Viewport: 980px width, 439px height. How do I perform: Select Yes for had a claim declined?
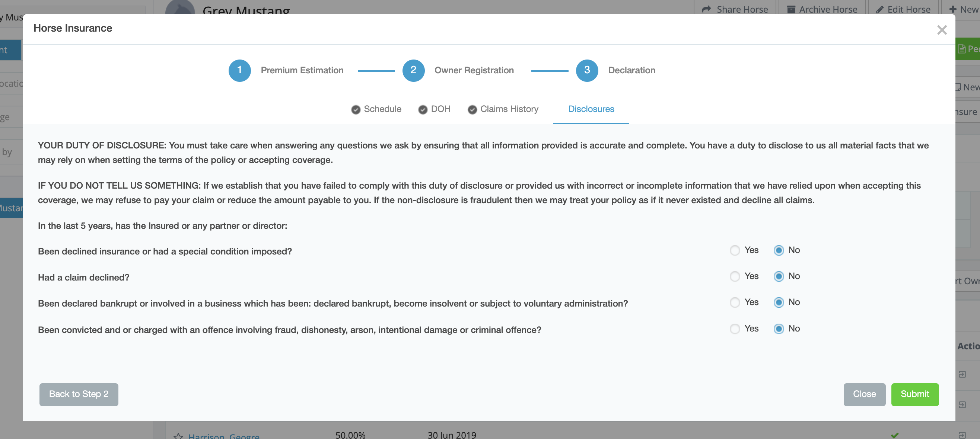735,276
